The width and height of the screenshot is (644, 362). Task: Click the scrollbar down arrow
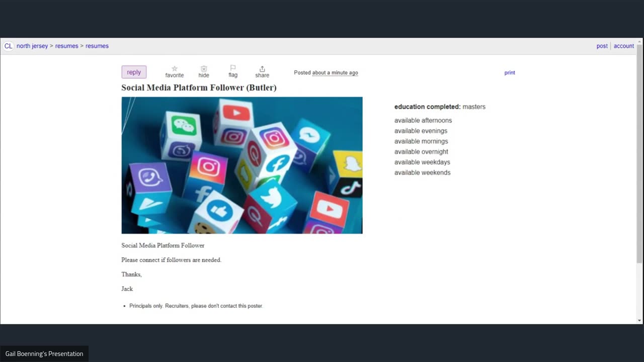[639, 320]
